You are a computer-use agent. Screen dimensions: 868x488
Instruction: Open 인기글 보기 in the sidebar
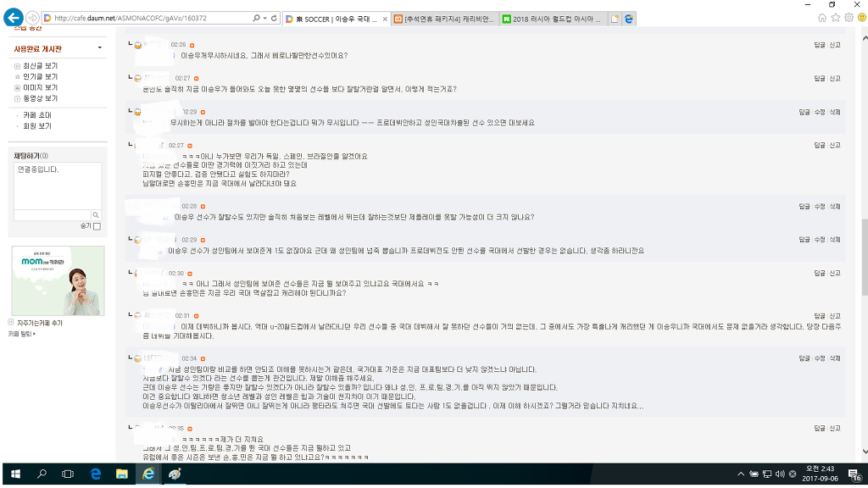pyautogui.click(x=40, y=77)
